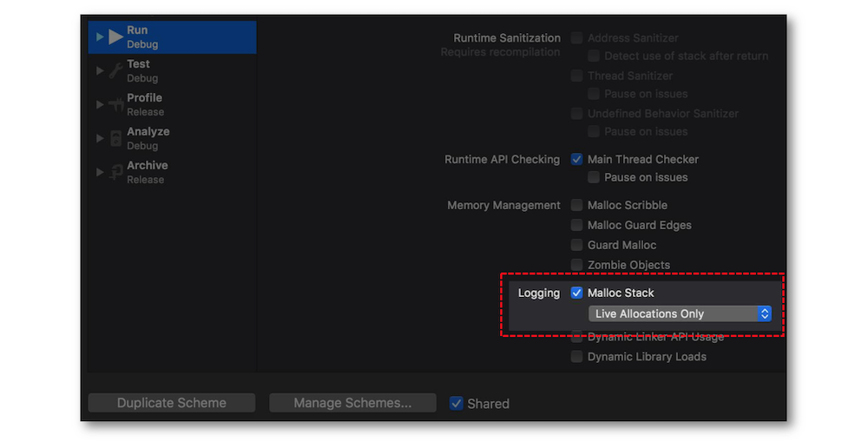The width and height of the screenshot is (868, 442).
Task: Enable Zombie Objects checkbox
Action: (577, 265)
